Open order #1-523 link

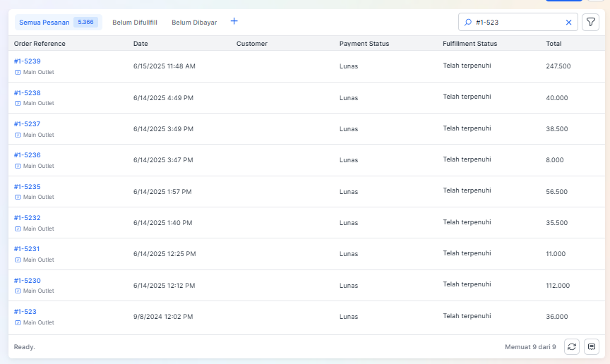(25, 312)
